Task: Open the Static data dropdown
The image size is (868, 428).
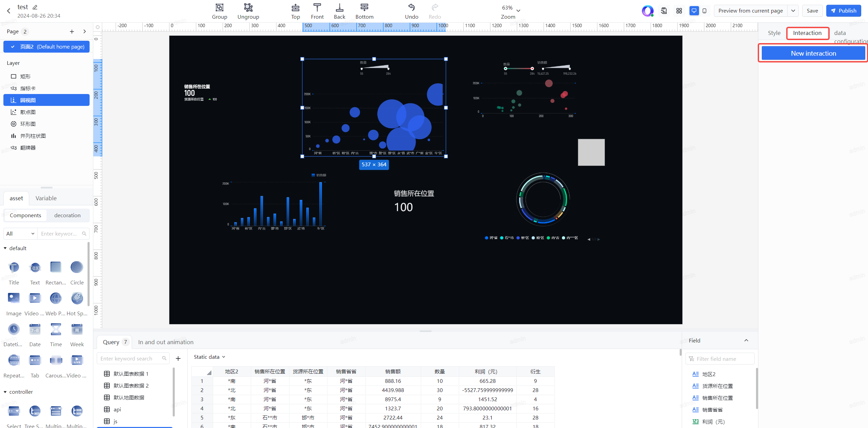Action: point(209,357)
